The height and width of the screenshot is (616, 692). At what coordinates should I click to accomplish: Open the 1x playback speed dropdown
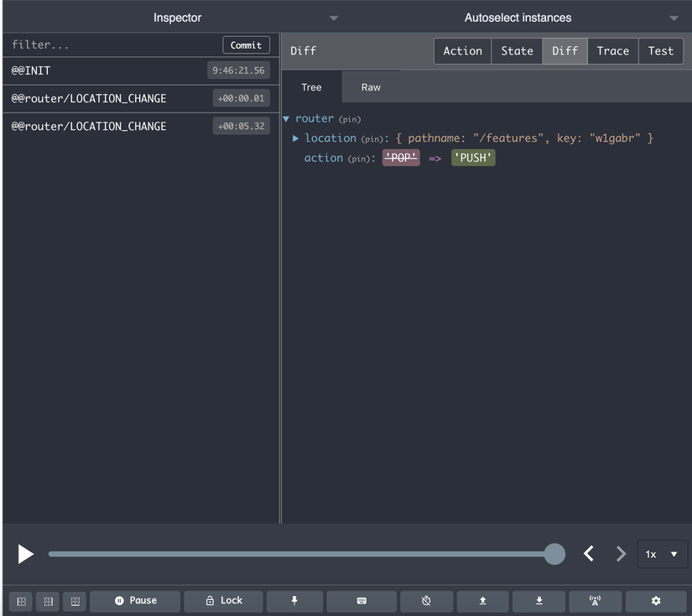[662, 554]
